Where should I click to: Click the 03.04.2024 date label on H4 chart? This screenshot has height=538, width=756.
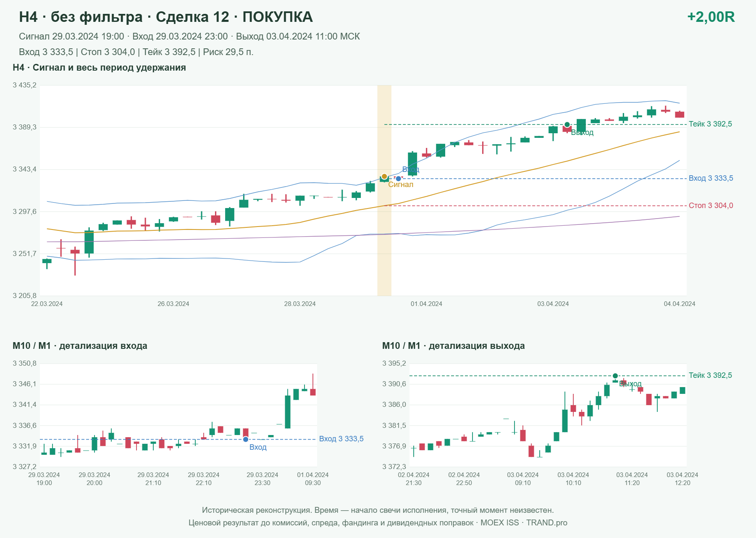[553, 304]
